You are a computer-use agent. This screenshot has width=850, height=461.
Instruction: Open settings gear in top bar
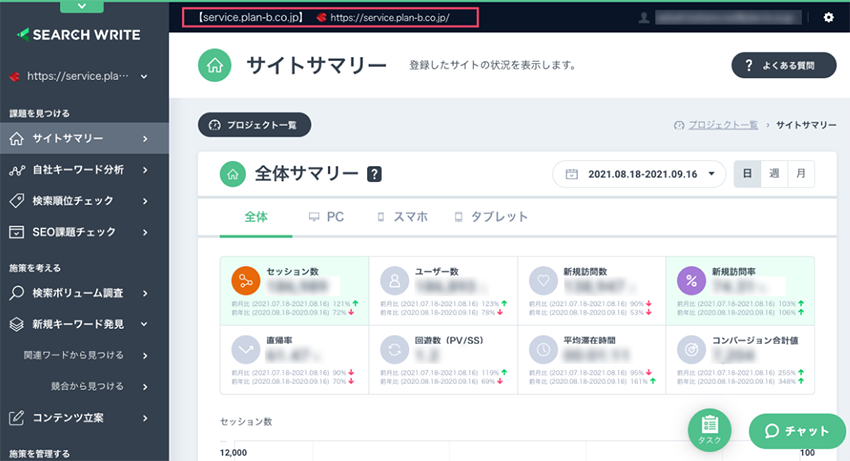pyautogui.click(x=828, y=17)
